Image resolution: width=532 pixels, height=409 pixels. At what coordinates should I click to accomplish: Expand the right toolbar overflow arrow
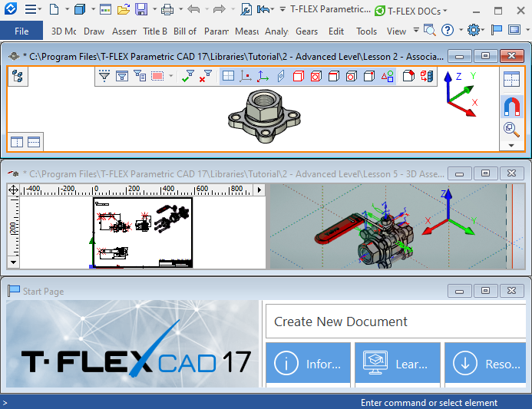(511, 146)
